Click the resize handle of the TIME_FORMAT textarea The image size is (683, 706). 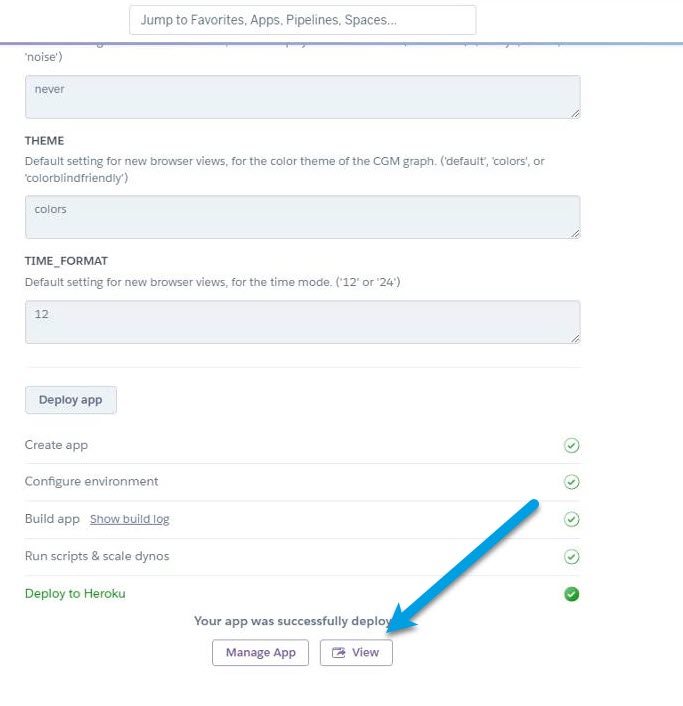[x=575, y=338]
